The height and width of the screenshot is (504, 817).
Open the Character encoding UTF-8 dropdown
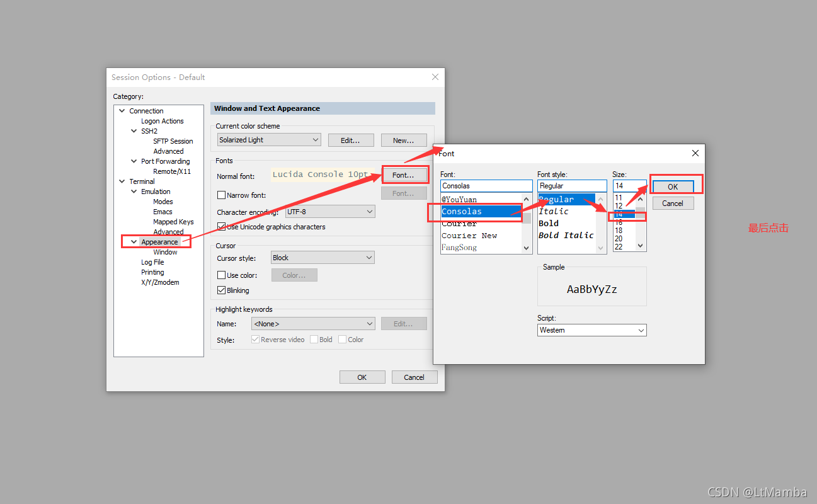[330, 212]
